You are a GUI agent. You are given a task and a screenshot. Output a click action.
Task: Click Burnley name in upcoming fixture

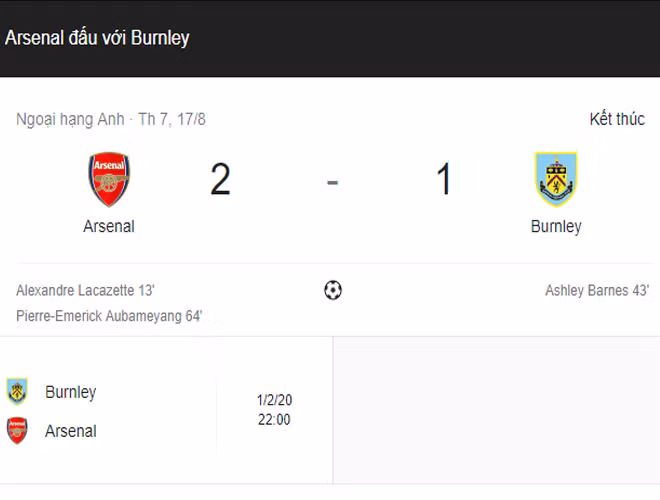[x=71, y=391]
